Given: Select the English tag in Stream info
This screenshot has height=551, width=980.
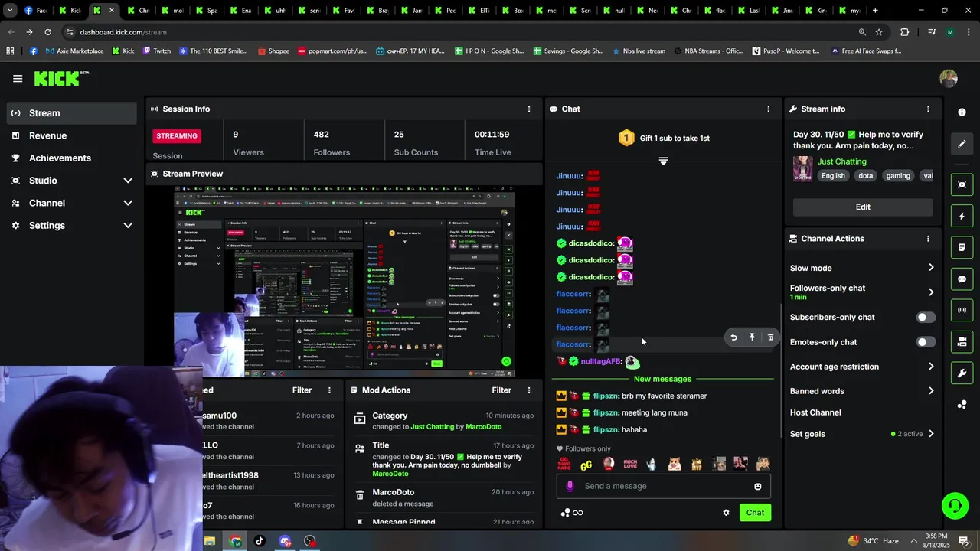Looking at the screenshot, I should [x=833, y=176].
